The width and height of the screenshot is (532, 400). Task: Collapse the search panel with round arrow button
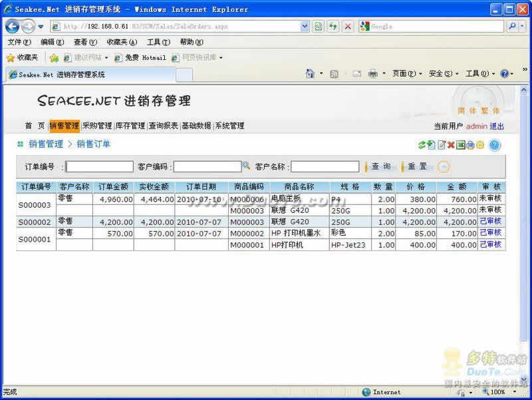pyautogui.click(x=444, y=167)
